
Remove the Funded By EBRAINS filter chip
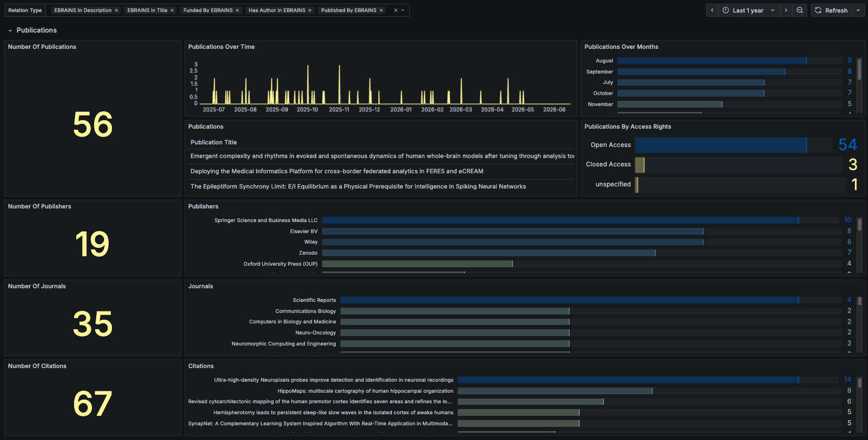(237, 11)
